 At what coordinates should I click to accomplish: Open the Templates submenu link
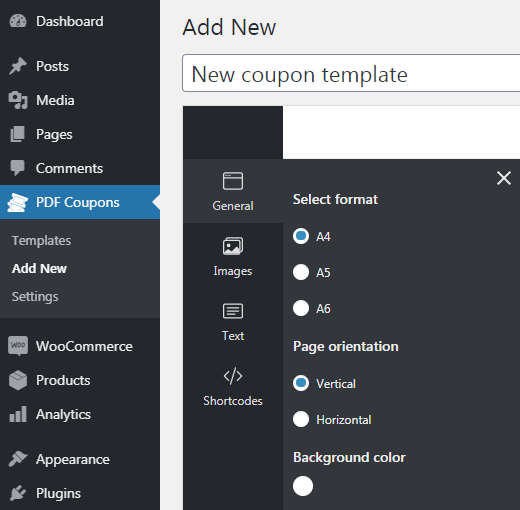coord(41,240)
